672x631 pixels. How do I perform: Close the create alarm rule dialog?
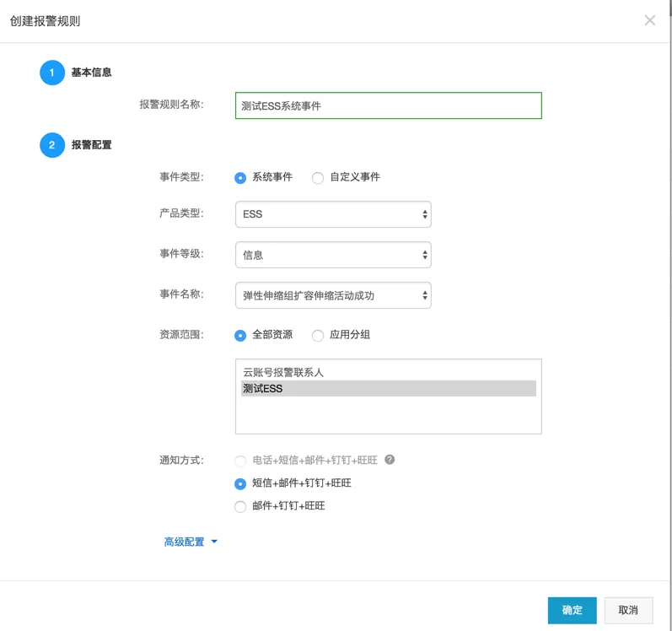pos(650,20)
